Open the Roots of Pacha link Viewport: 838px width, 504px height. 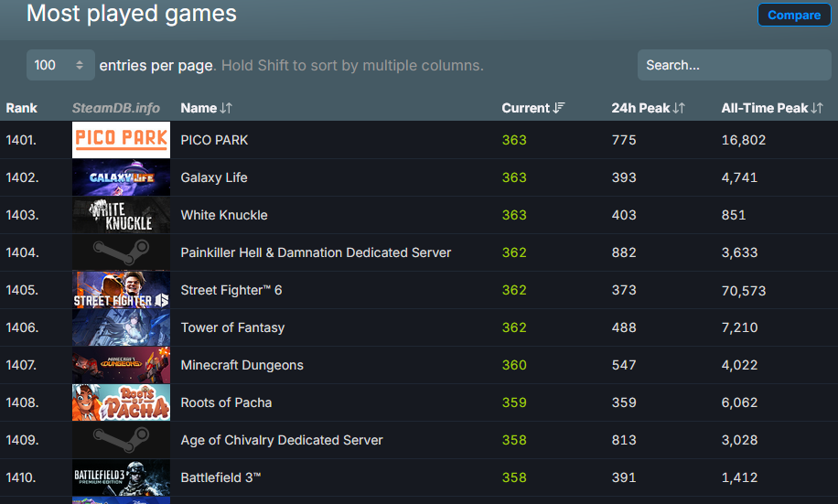[226, 402]
